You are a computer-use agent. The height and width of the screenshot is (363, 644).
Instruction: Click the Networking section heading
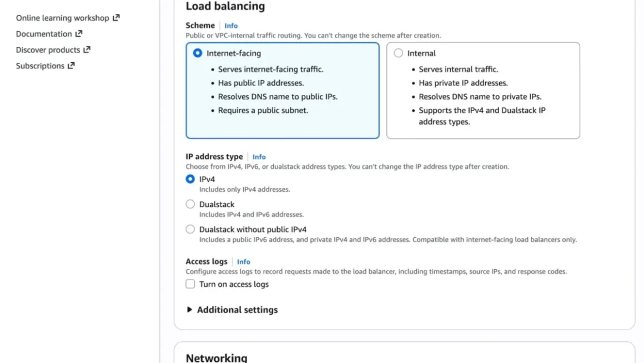point(217,357)
